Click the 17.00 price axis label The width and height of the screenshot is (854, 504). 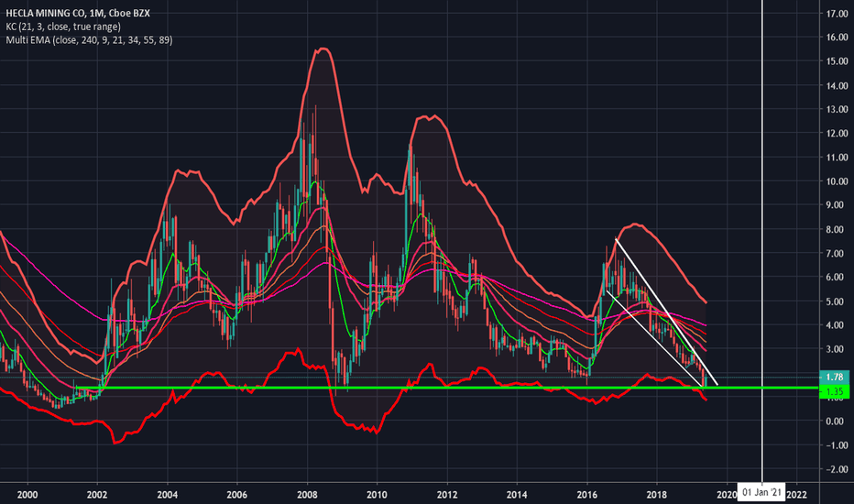[x=837, y=14]
